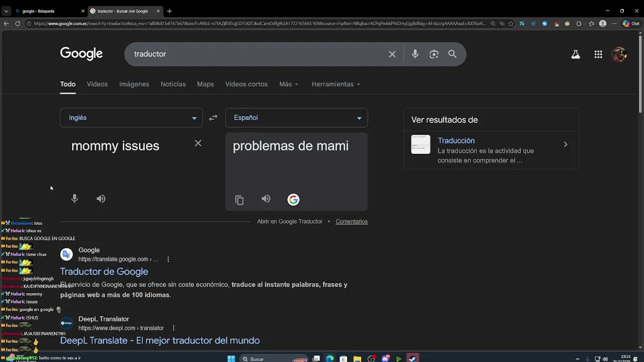Clear the 'mommy issues' source text

(198, 143)
